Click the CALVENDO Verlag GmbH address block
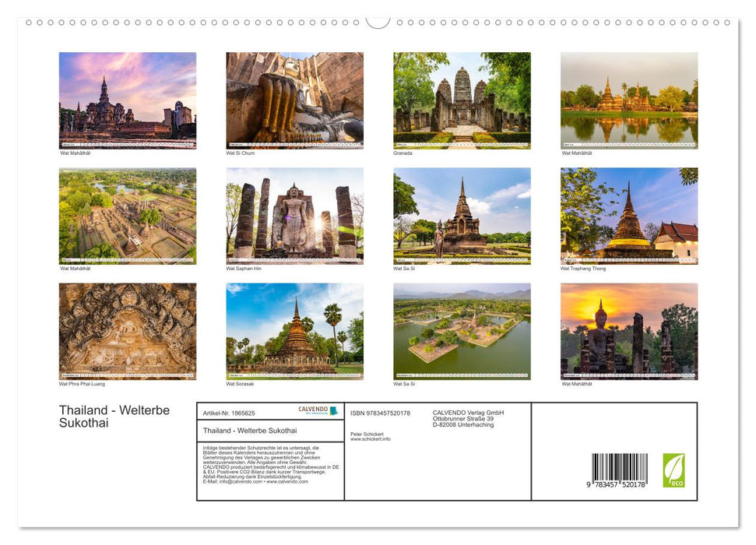This screenshot has height=545, width=756. [x=468, y=419]
